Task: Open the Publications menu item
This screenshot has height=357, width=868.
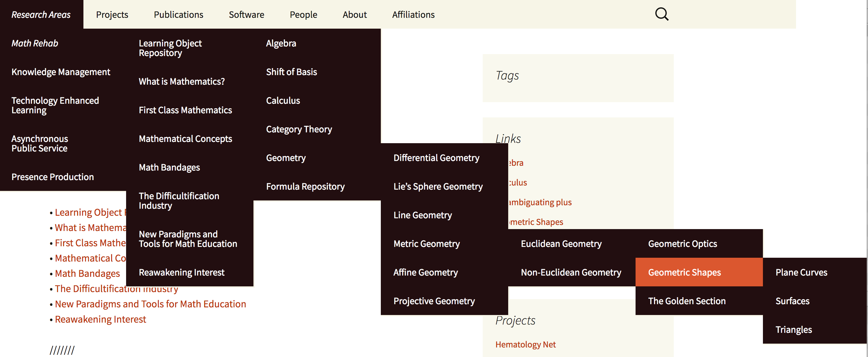Action: tap(178, 15)
